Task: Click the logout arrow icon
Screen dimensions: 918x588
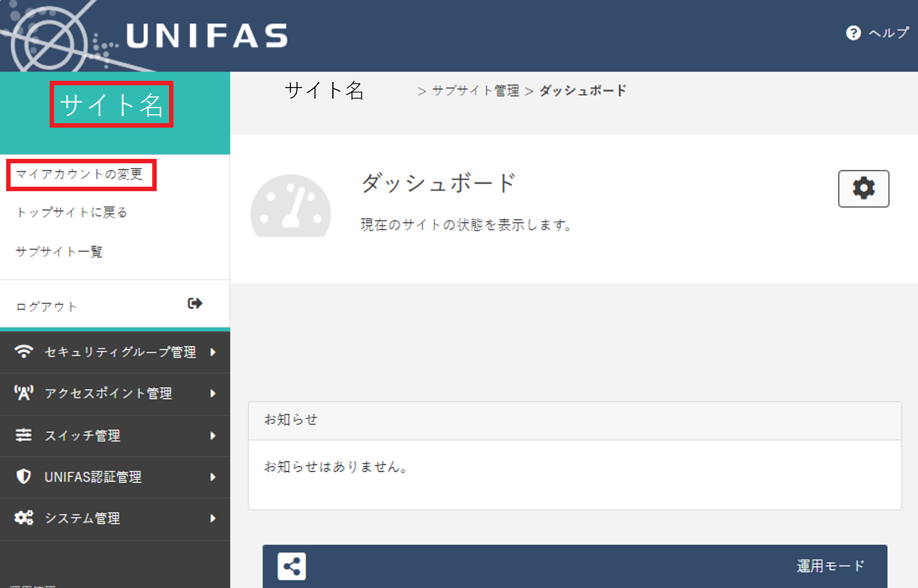Action: click(195, 303)
